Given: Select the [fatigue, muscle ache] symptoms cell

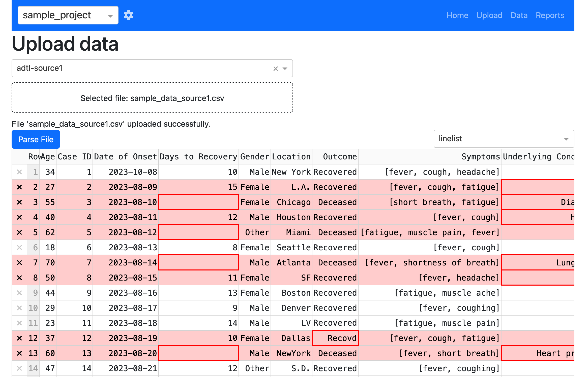Looking at the screenshot, I should (x=430, y=293).
